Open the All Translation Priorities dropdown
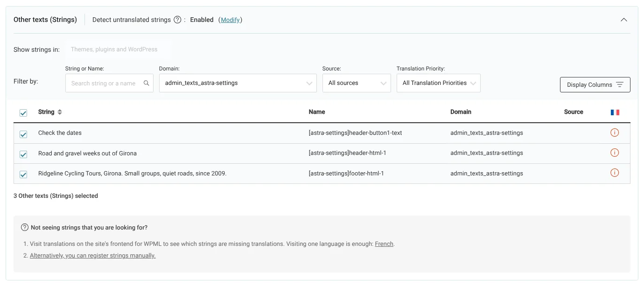This screenshot has height=286, width=644. 439,83
